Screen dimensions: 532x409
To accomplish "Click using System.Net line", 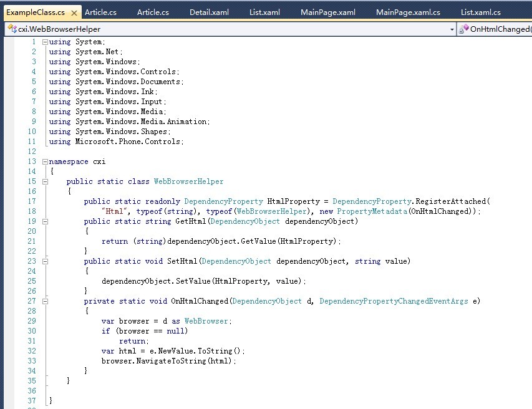I will tap(85, 52).
